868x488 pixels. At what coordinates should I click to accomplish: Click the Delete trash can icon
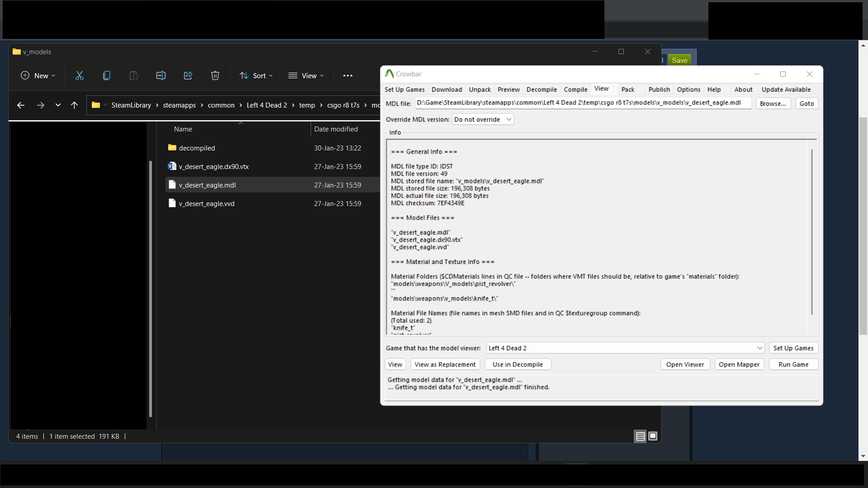coord(215,75)
